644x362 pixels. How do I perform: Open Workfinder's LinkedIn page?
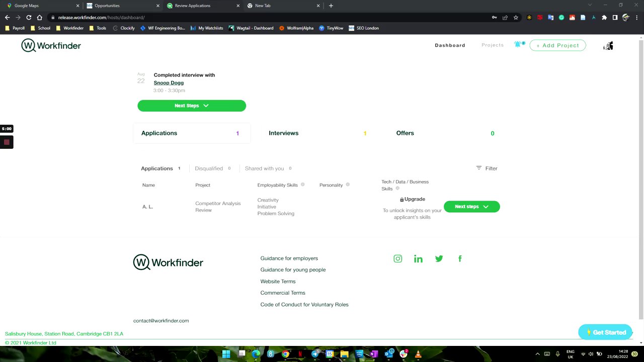pos(418,258)
